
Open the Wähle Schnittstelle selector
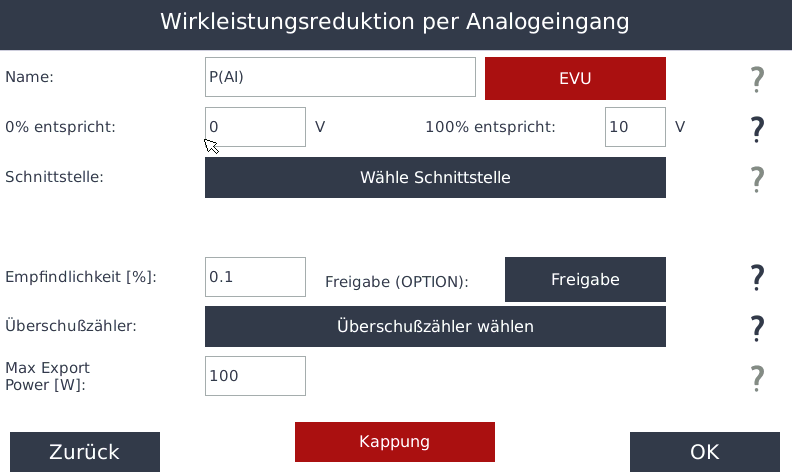(x=435, y=178)
